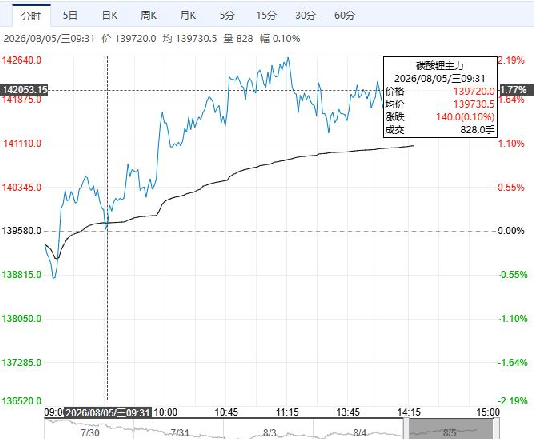Select the 60分 interval tab
Image resolution: width=534 pixels, height=439 pixels.
[x=345, y=15]
